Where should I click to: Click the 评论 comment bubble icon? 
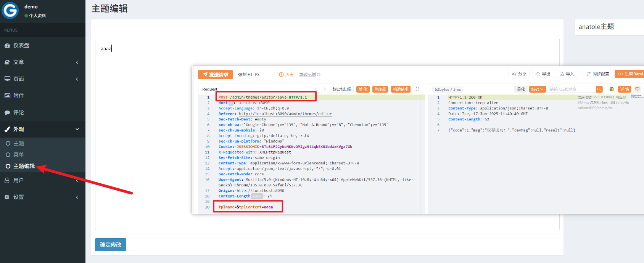[7, 113]
